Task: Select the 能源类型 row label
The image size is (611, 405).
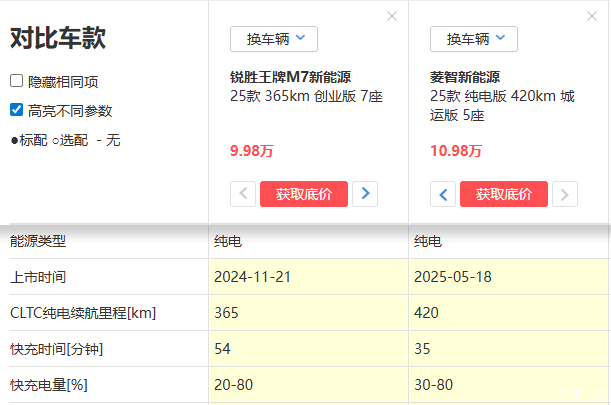Action: pos(38,242)
